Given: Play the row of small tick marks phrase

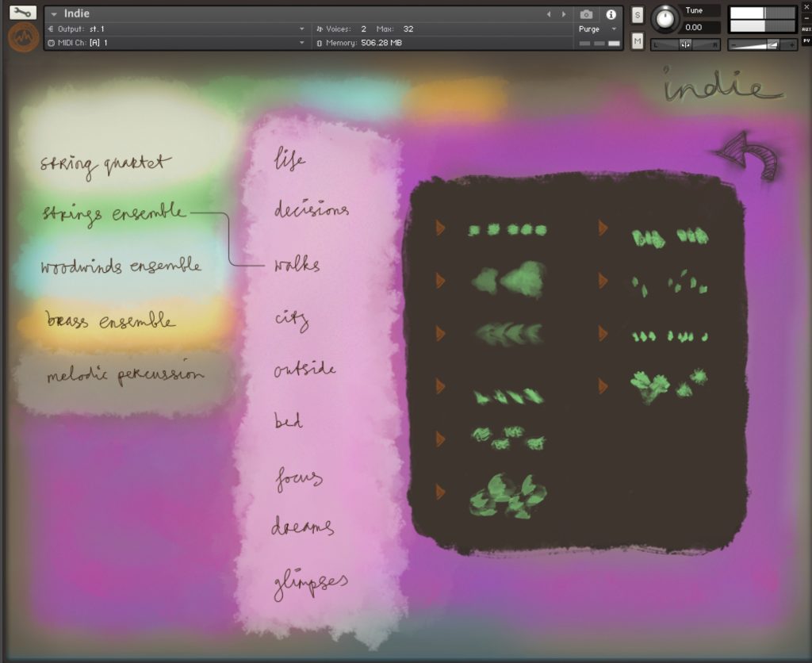Looking at the screenshot, I should tap(603, 333).
